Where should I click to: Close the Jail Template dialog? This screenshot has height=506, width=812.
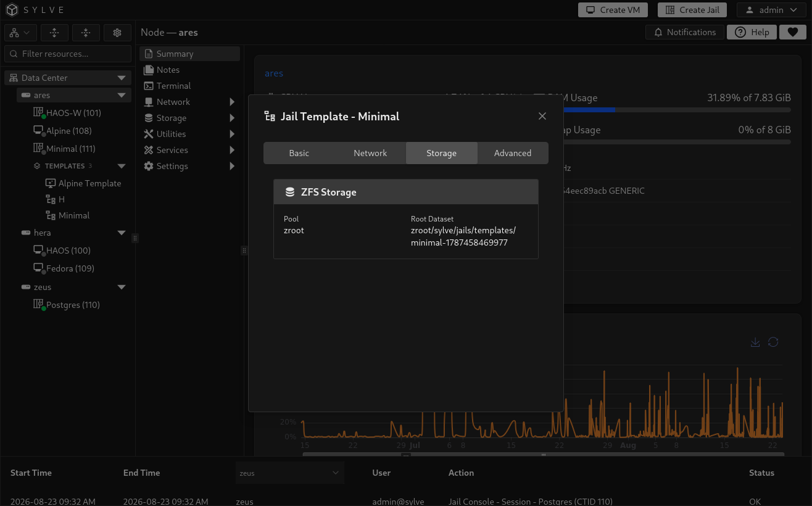(542, 116)
